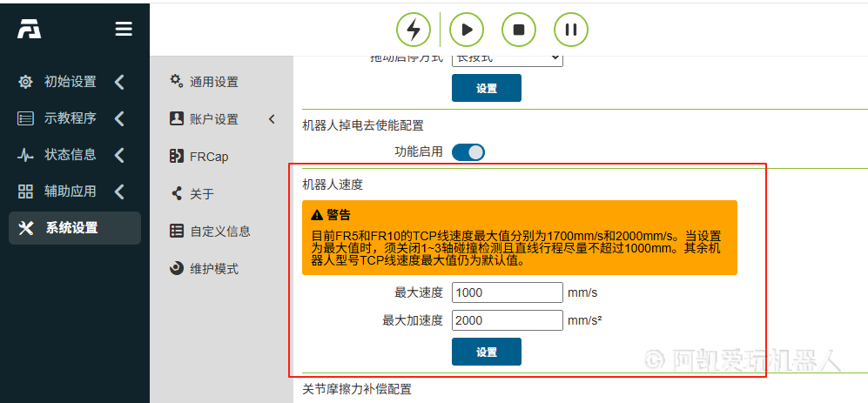The image size is (868, 403).
Task: Click the 状态信息 waveform icon
Action: pyautogui.click(x=26, y=155)
